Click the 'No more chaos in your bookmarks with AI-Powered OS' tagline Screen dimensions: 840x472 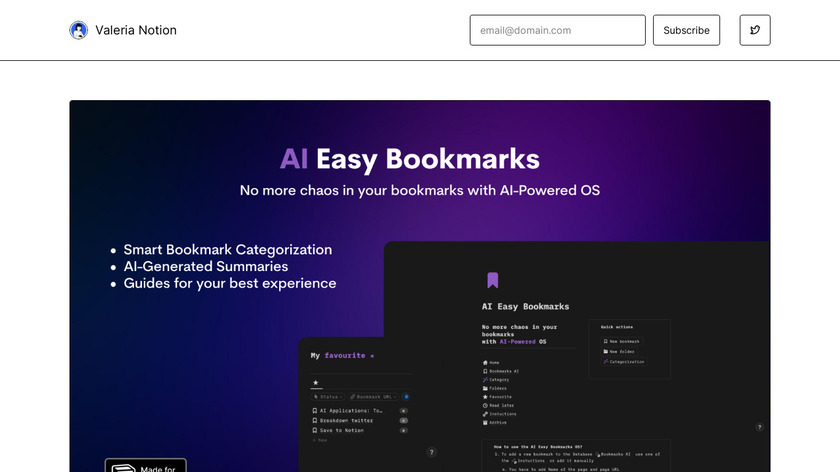(420, 190)
